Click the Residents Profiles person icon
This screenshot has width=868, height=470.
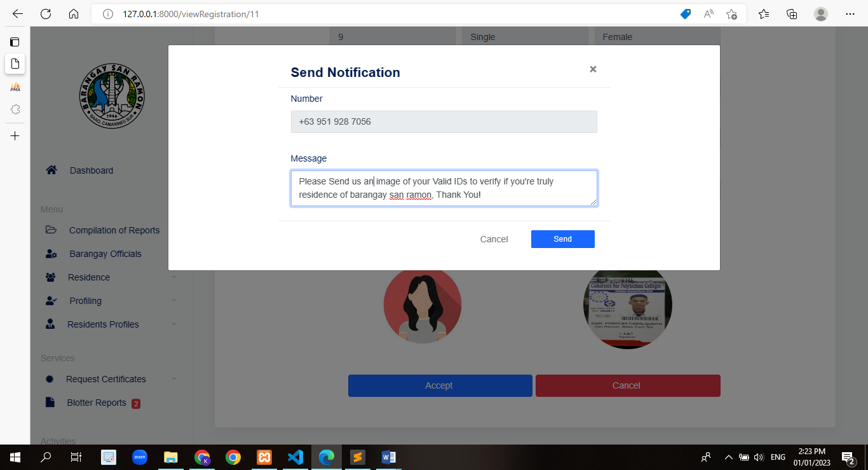[50, 324]
